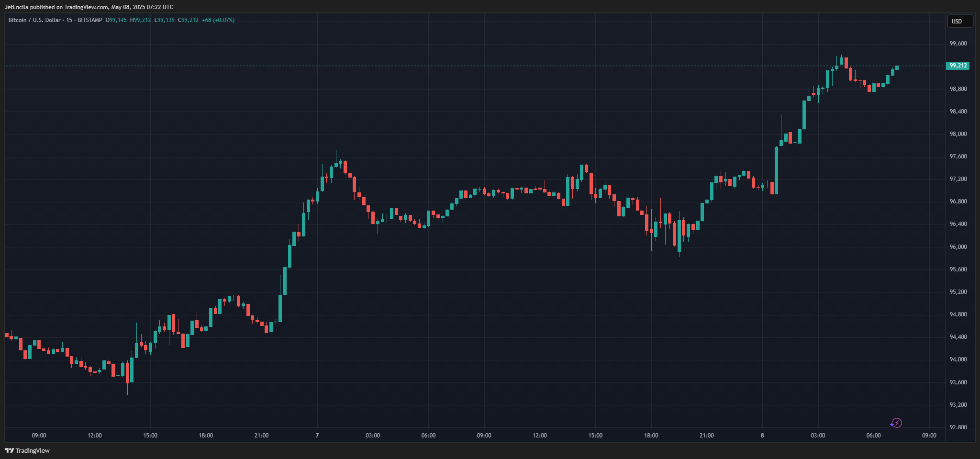The image size is (980, 459).
Task: Click the 97,200 price axis label
Action: (x=958, y=179)
